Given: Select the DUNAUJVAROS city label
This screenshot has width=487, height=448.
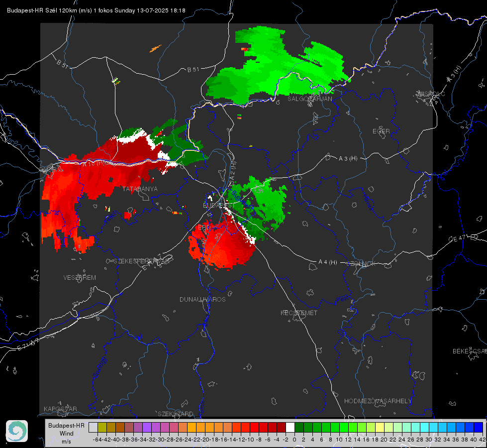Looking at the screenshot, I should pos(202,299).
